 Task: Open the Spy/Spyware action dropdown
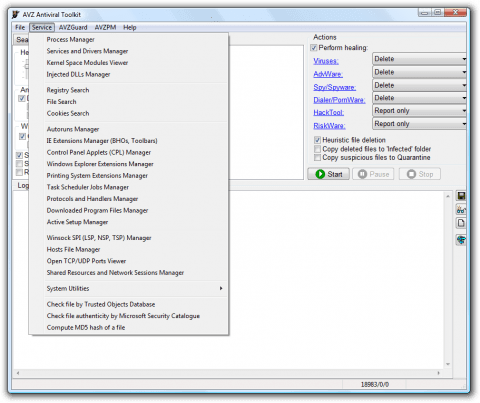click(419, 85)
